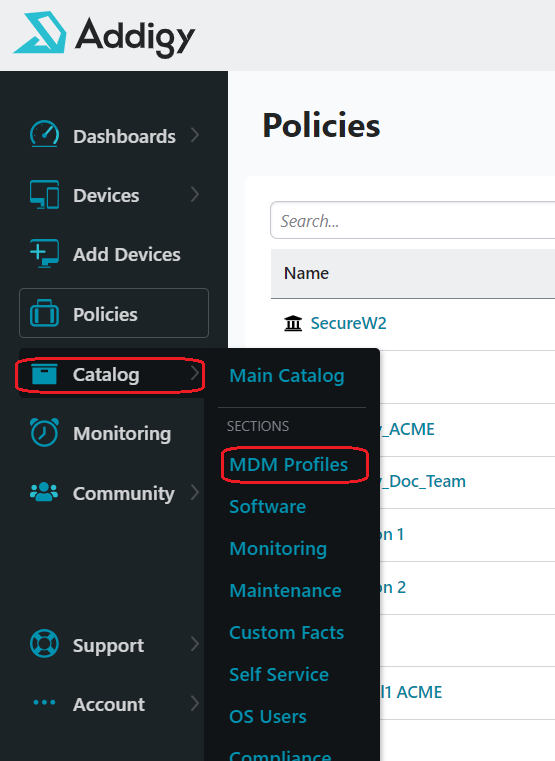This screenshot has width=555, height=761.
Task: Open Community in the sidebar
Action: (x=114, y=493)
